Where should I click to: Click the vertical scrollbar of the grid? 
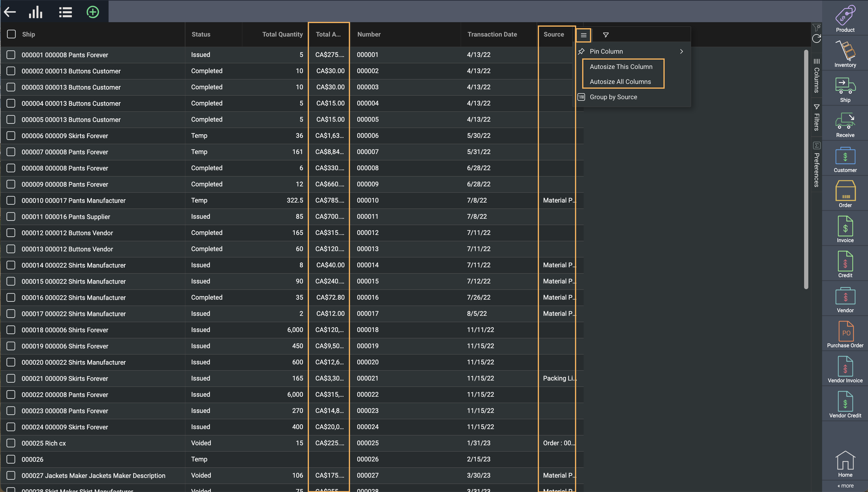(806, 169)
